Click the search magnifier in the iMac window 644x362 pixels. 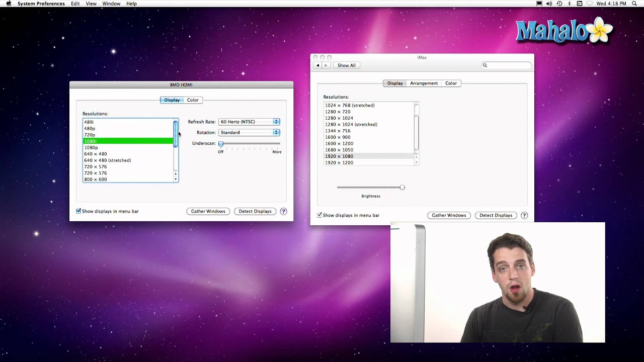pyautogui.click(x=485, y=65)
